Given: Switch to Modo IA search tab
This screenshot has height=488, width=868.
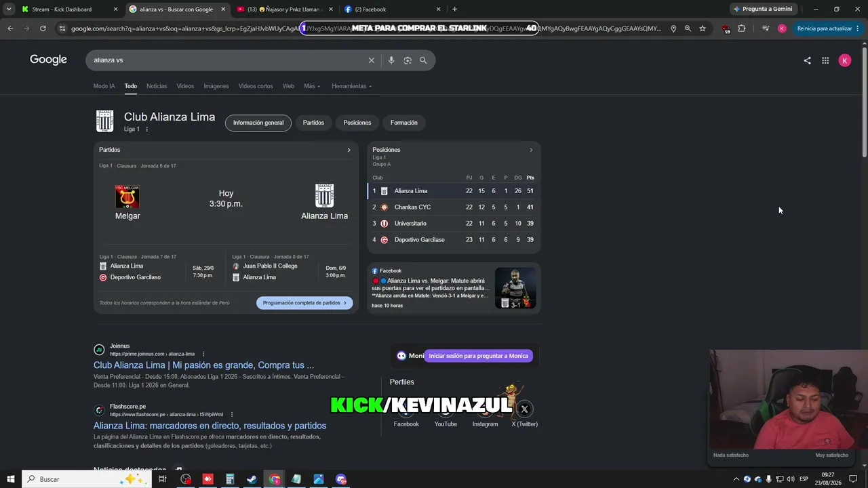Looking at the screenshot, I should [104, 86].
